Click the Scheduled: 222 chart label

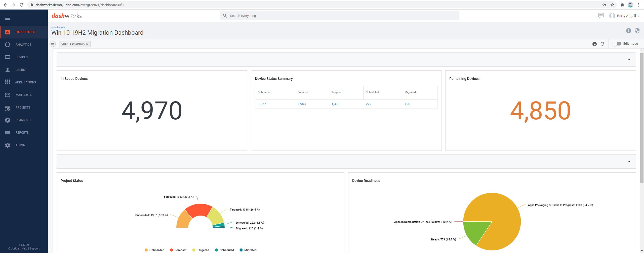coord(250,223)
